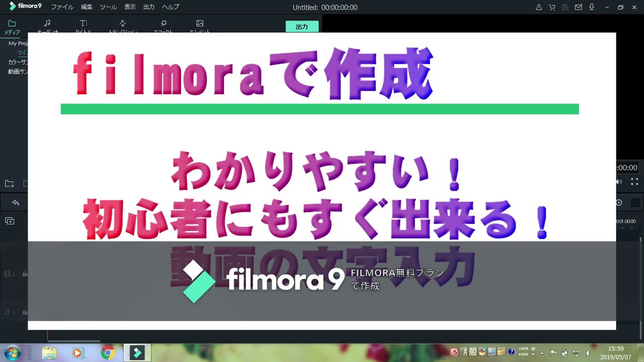Click the IME A input mode button
Viewport: 644px width, 362px height.
tap(465, 352)
